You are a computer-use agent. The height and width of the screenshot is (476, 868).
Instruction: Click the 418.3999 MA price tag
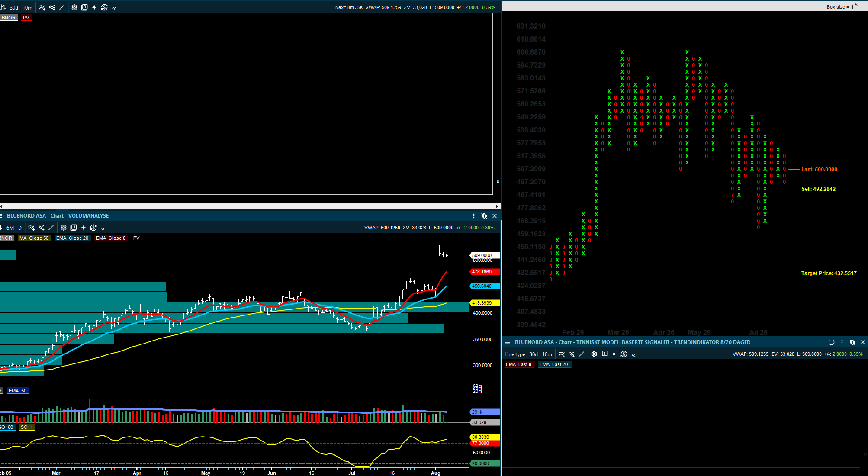(485, 303)
